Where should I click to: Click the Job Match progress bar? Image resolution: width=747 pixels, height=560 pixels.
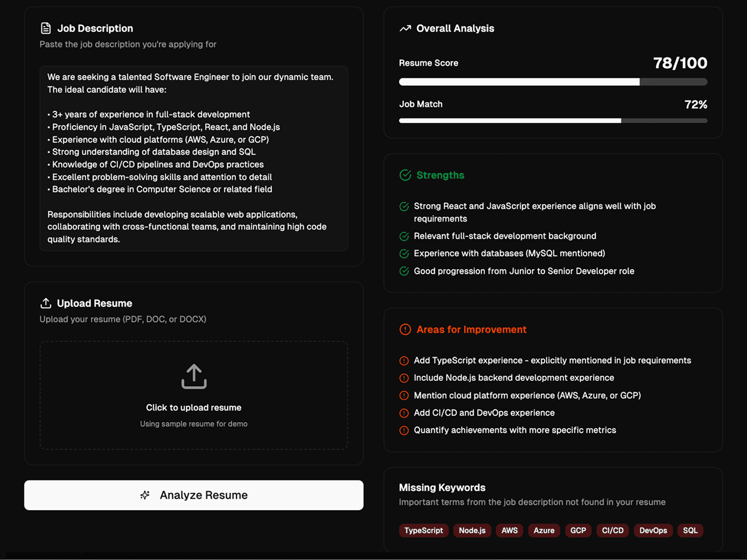[x=553, y=121]
